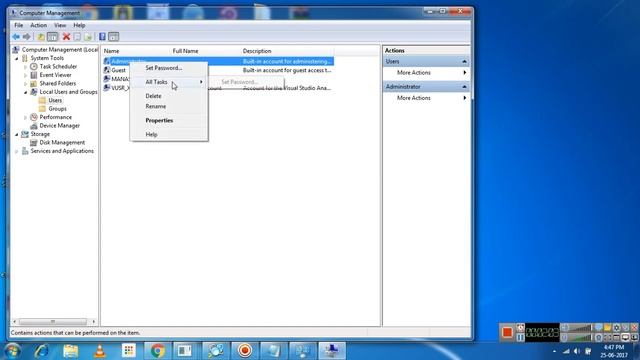Screen dimensions: 640x360
Task: Open Google Chrome from the taskbar
Action: [x=158, y=351]
